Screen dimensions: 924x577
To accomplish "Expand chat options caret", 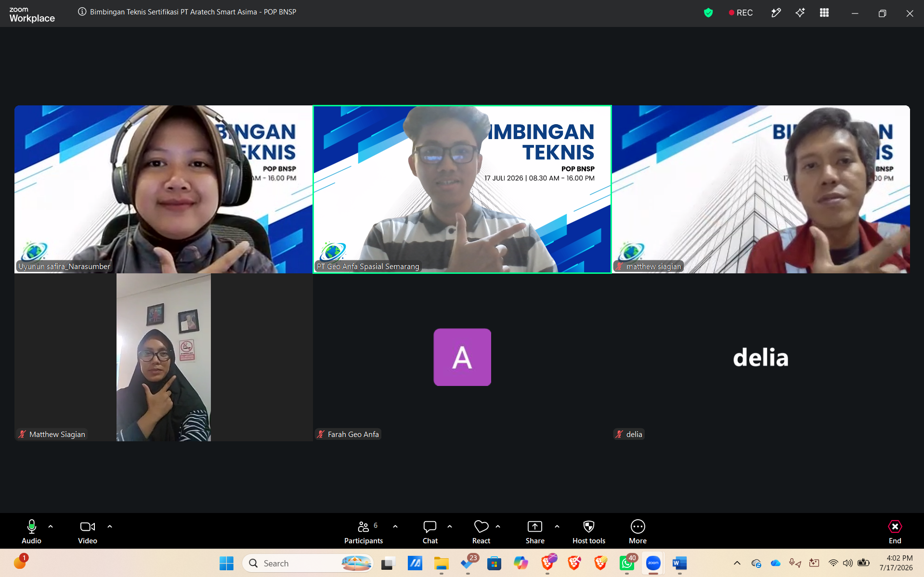I will 450,526.
